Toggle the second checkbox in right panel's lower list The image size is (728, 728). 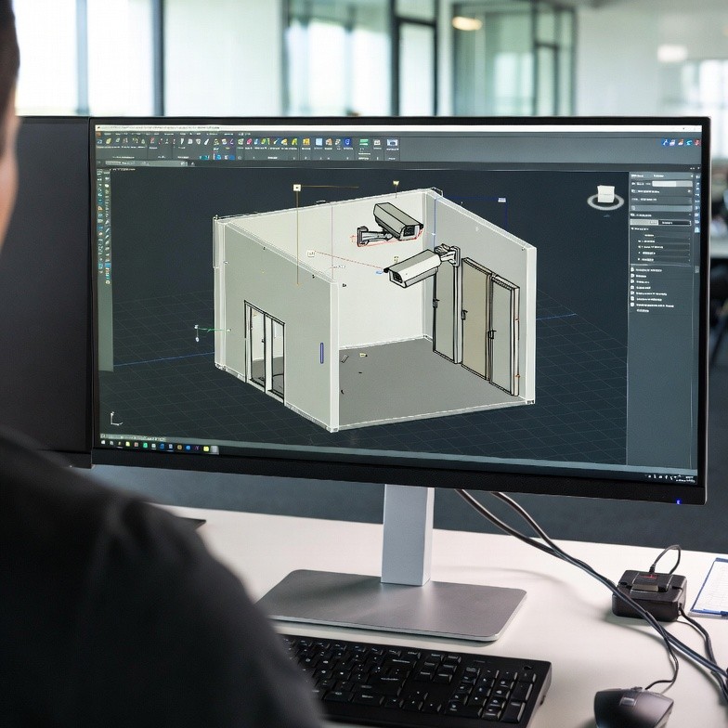[x=633, y=277]
